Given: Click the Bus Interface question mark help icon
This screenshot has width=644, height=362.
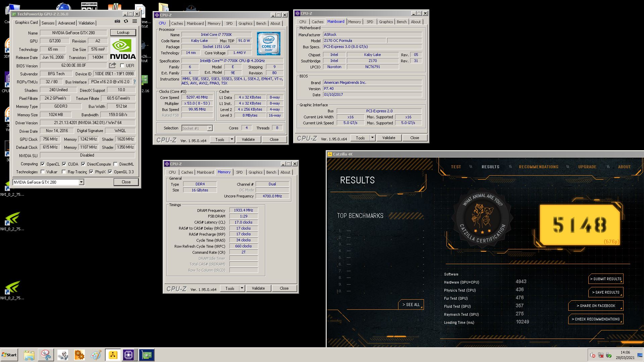Looking at the screenshot, I should [135, 82].
